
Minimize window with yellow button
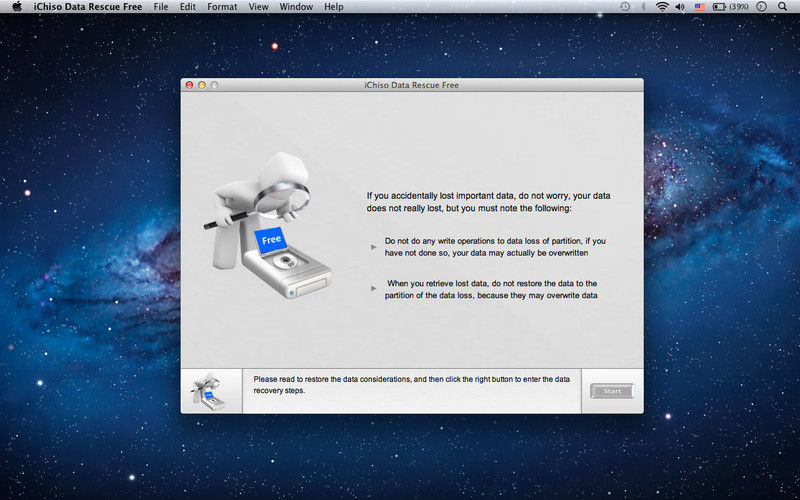(202, 85)
